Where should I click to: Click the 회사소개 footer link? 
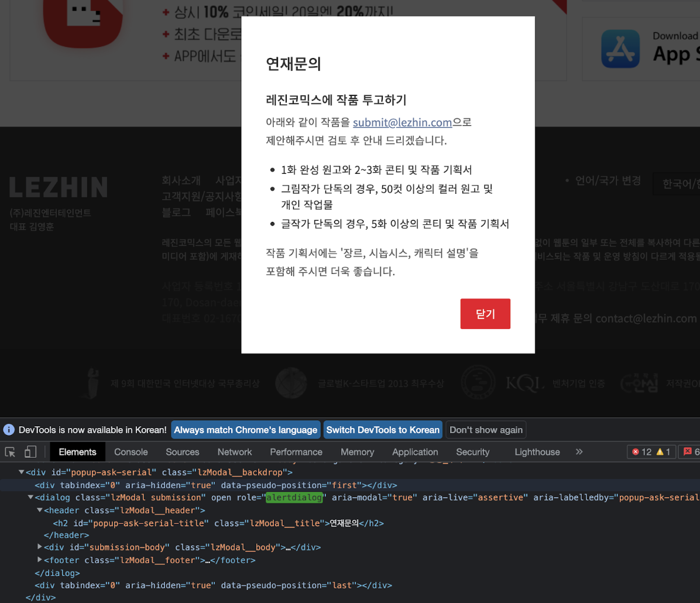pyautogui.click(x=181, y=180)
